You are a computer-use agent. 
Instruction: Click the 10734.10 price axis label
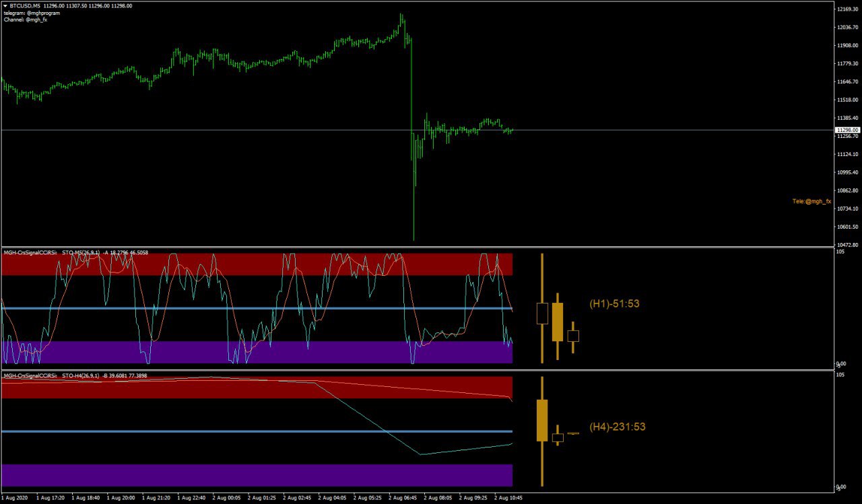[847, 209]
